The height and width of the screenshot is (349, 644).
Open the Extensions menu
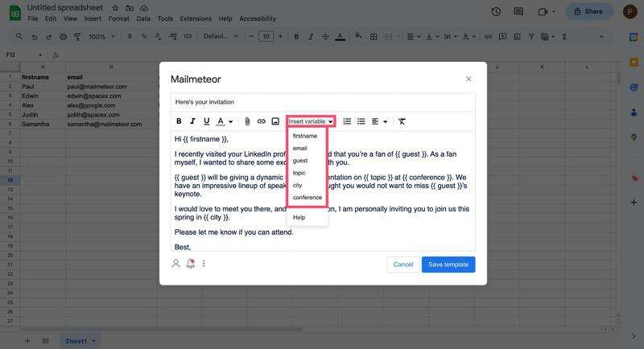coord(196,18)
